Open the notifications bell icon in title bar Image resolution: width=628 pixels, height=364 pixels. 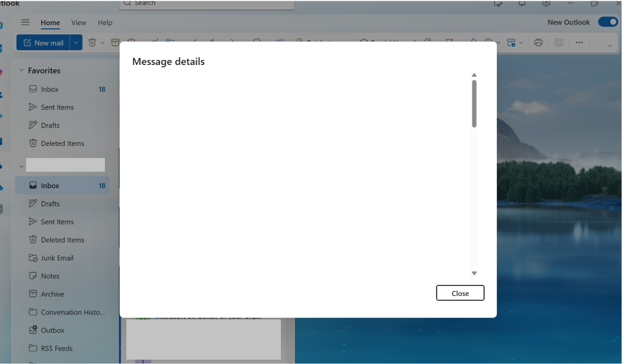[x=523, y=4]
